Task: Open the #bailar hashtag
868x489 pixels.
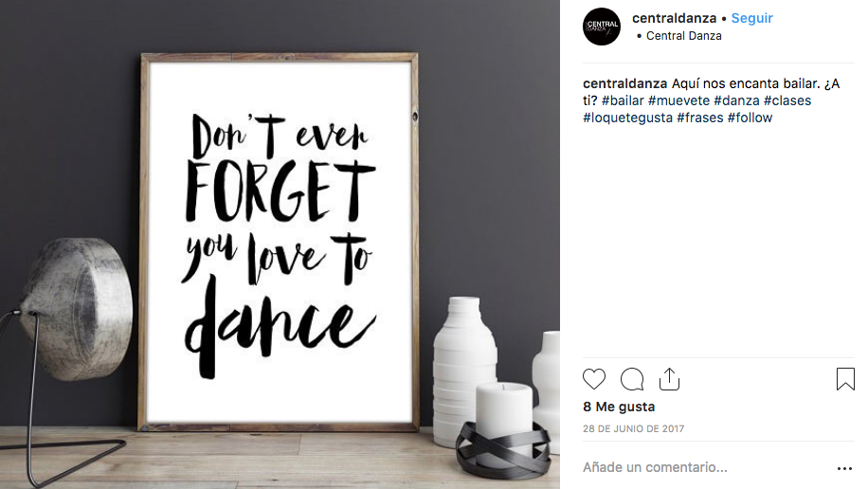Action: [x=623, y=100]
